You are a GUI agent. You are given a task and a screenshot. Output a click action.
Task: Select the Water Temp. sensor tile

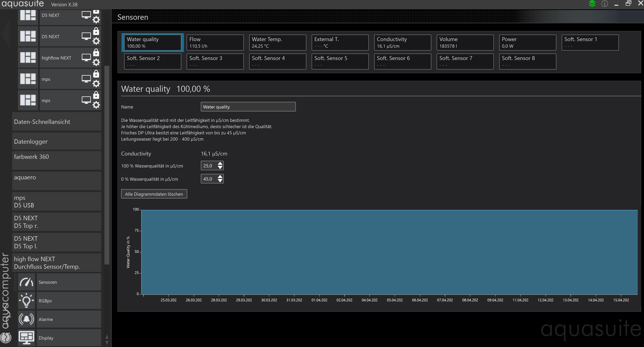click(x=278, y=43)
